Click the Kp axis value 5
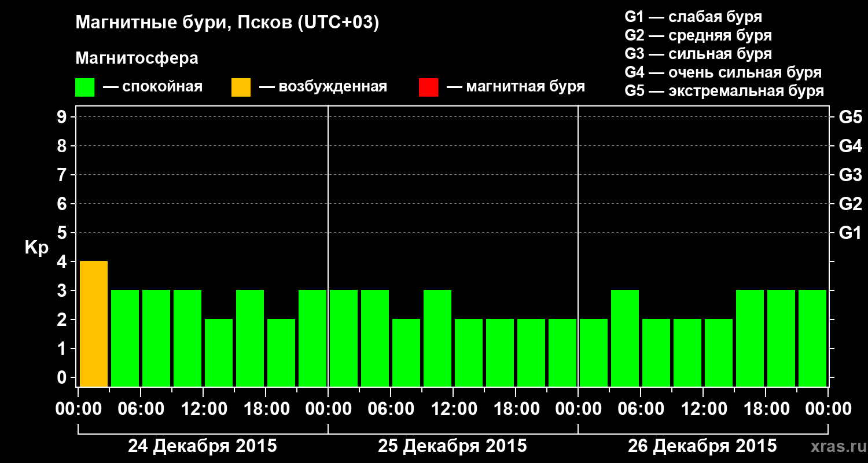The height and width of the screenshot is (463, 868). click(63, 233)
